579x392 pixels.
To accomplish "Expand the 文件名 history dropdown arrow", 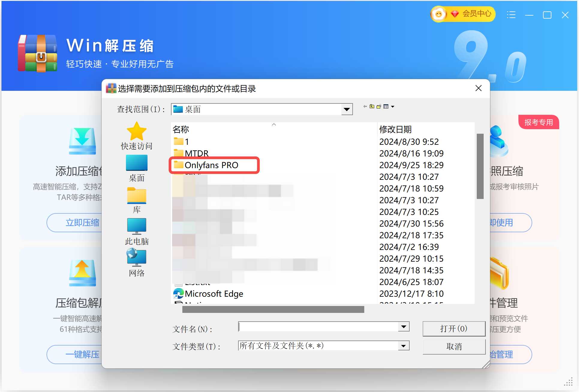I will [404, 327].
